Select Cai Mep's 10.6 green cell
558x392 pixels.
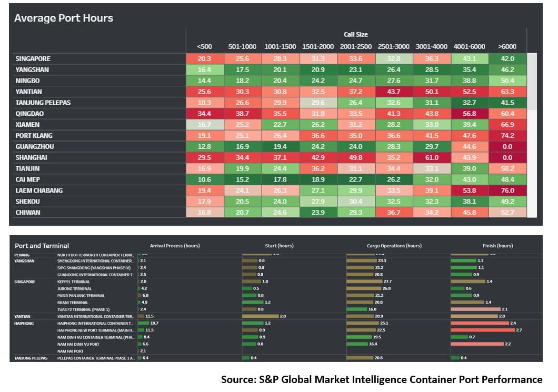[x=204, y=179]
